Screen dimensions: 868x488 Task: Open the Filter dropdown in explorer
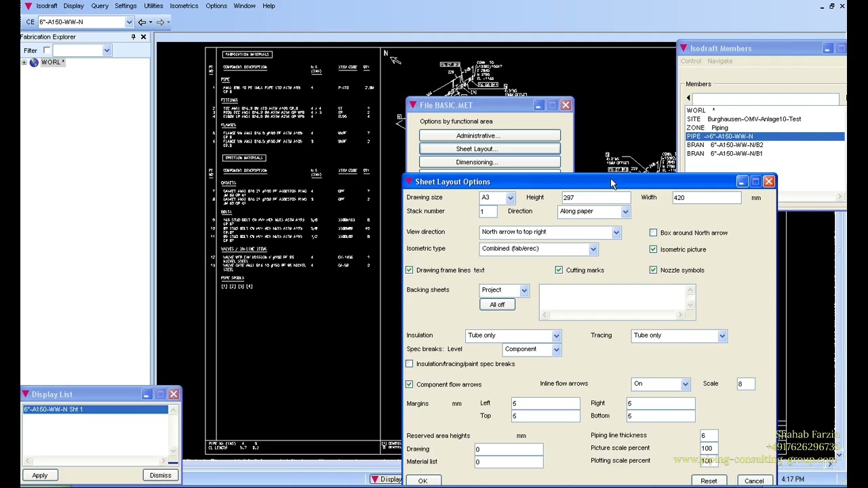106,50
